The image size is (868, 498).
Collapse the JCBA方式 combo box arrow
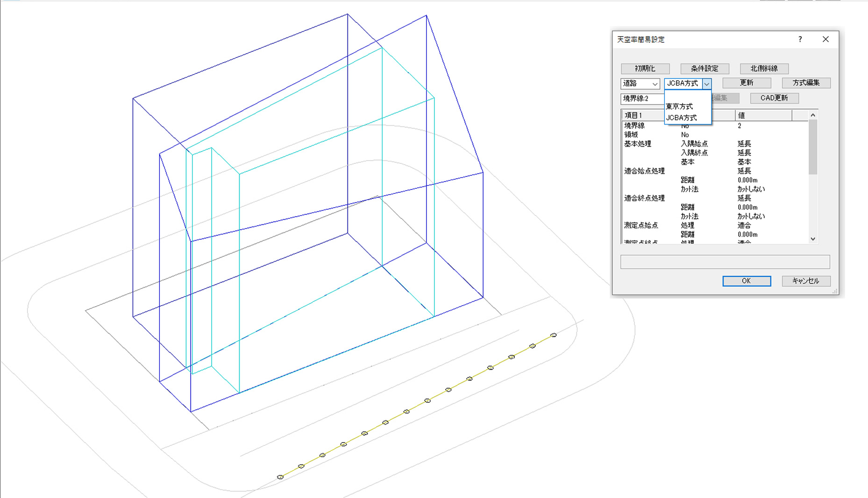point(706,84)
